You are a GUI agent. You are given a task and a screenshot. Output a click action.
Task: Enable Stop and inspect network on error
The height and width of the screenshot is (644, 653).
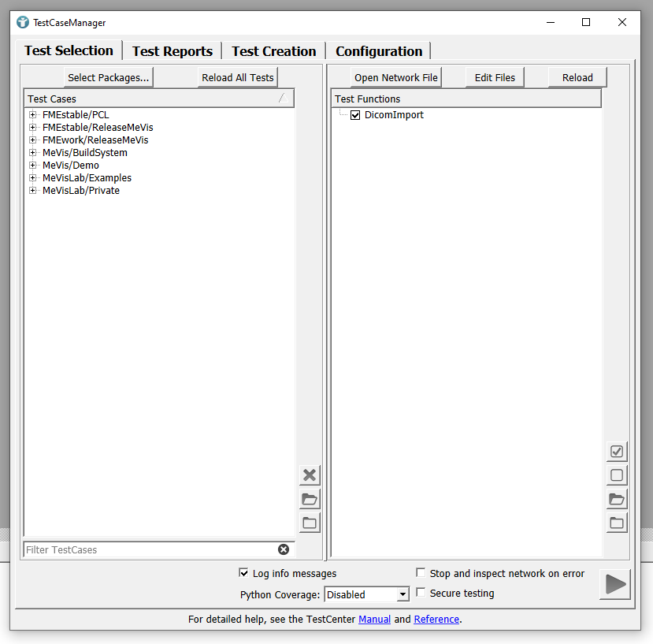(421, 573)
